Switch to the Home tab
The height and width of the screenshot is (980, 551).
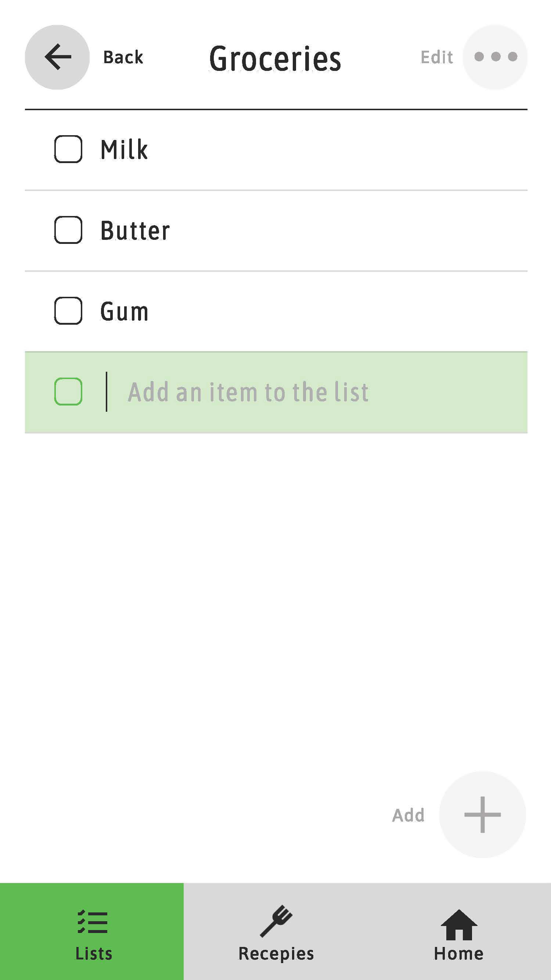coord(459,931)
